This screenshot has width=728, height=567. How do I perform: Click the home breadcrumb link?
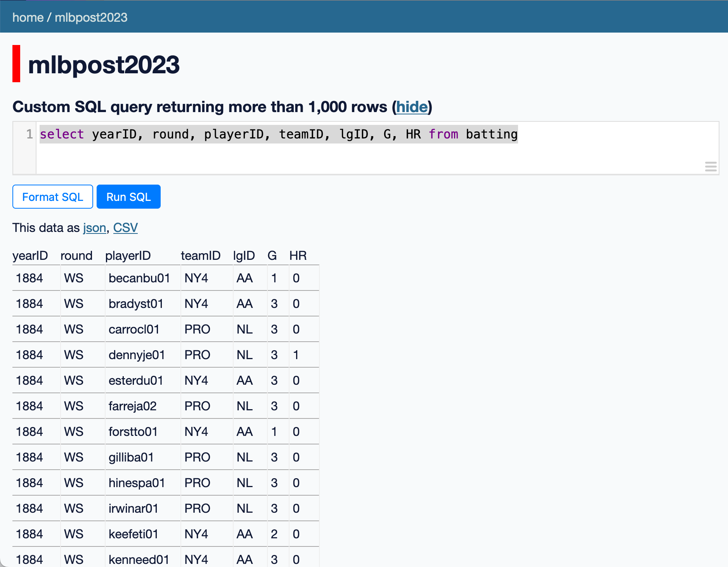point(28,17)
